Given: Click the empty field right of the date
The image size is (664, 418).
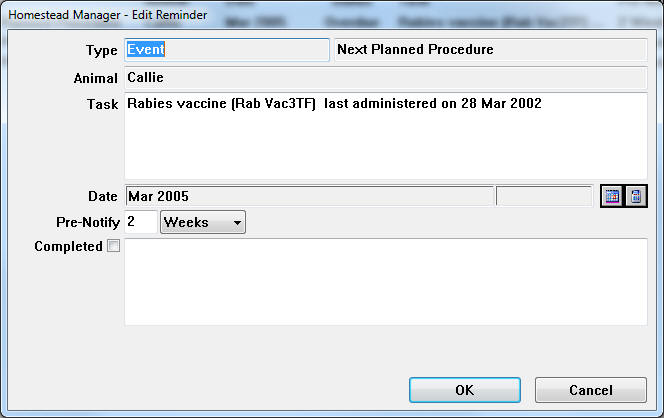Looking at the screenshot, I should (544, 196).
